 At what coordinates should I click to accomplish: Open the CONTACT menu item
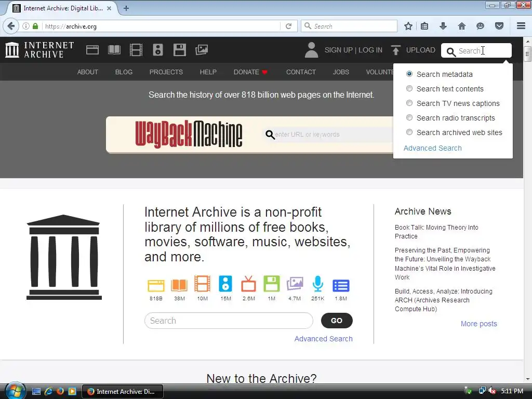coord(301,72)
